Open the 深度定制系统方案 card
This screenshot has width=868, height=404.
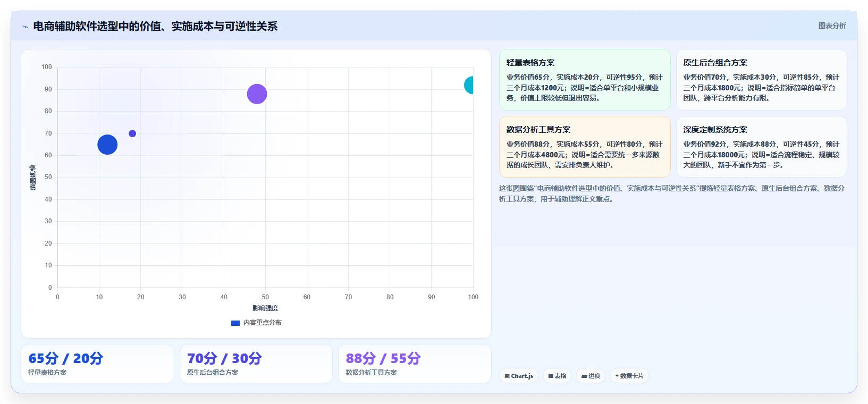pyautogui.click(x=761, y=147)
